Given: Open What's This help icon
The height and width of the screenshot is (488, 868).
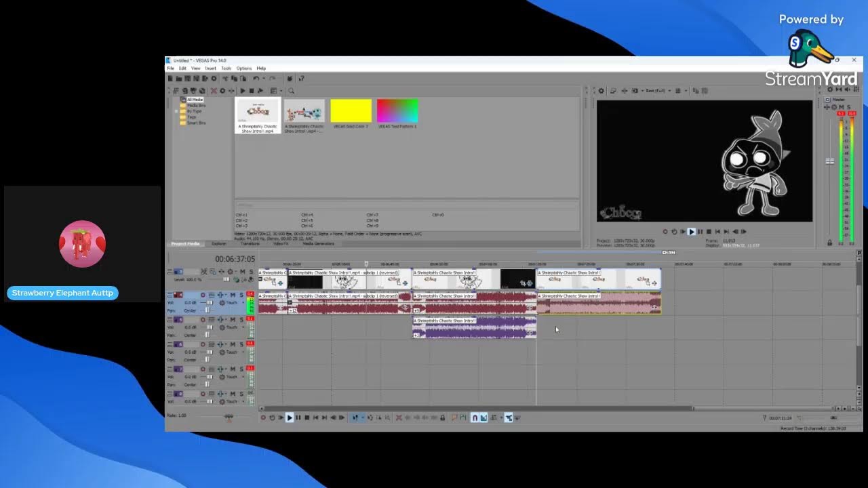Looking at the screenshot, I should pyautogui.click(x=301, y=79).
